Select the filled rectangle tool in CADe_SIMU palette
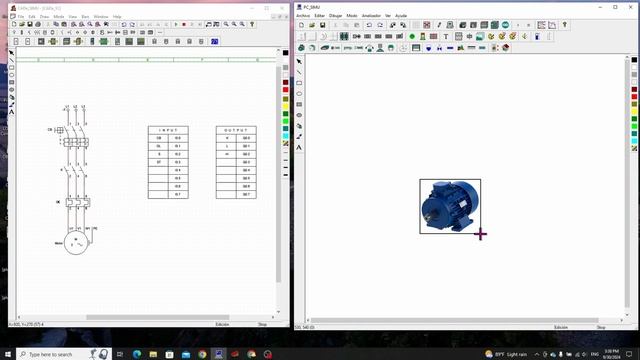 click(x=11, y=82)
